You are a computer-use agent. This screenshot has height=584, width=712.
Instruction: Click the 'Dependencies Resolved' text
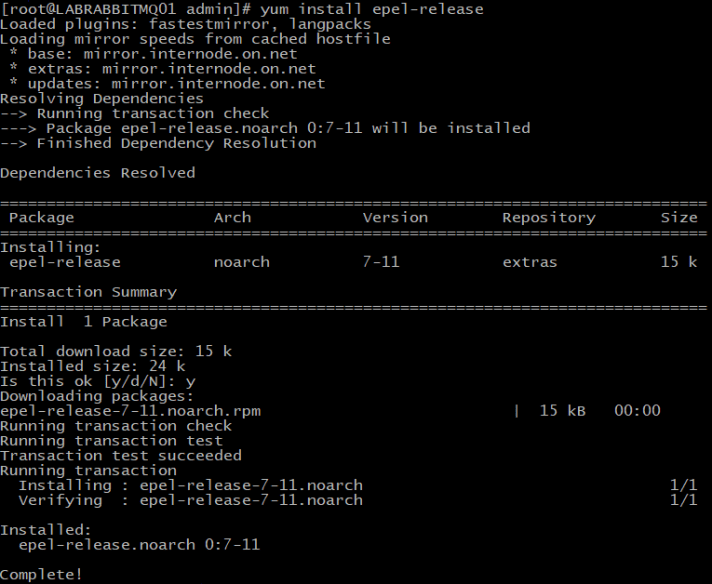[98, 173]
